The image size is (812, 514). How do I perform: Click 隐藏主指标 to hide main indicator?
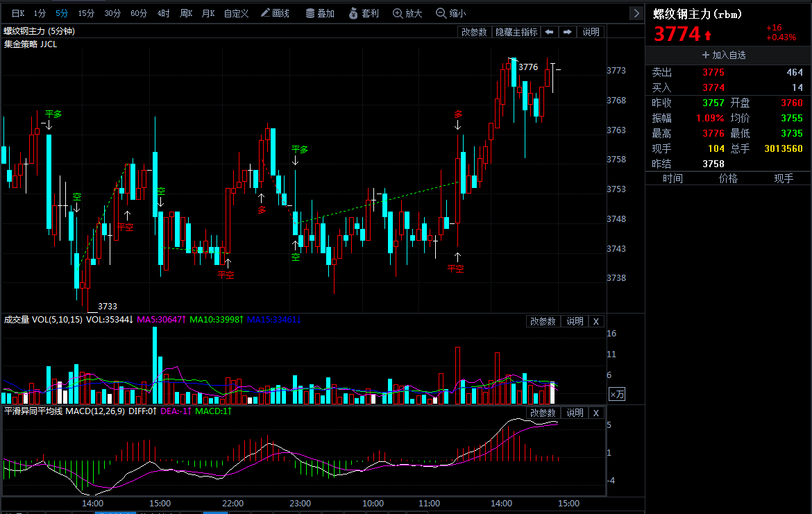[x=516, y=32]
